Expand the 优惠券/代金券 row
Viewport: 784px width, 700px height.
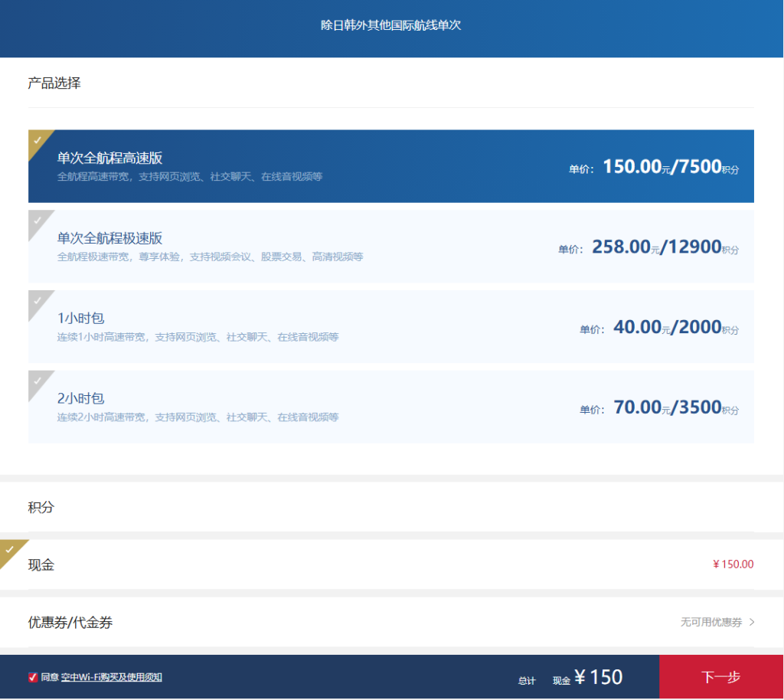pos(70,623)
